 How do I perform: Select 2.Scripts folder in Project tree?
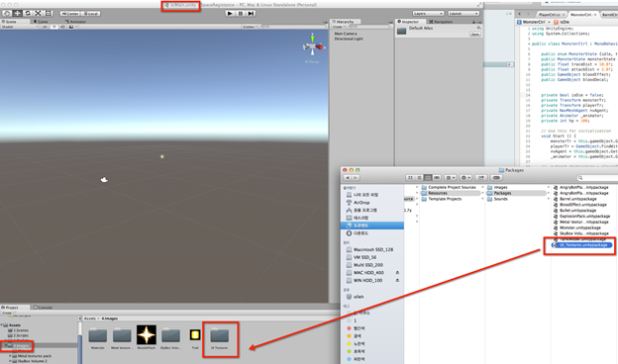point(18,335)
